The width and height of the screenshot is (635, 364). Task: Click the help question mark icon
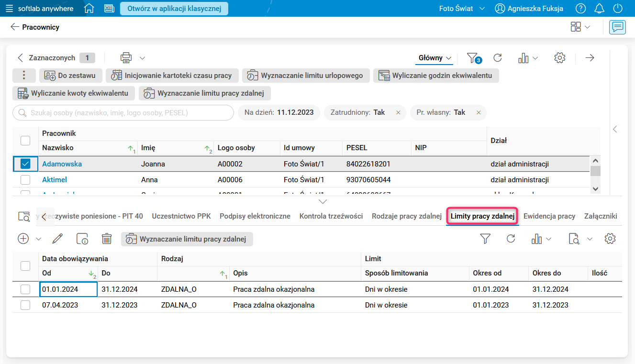580,9
